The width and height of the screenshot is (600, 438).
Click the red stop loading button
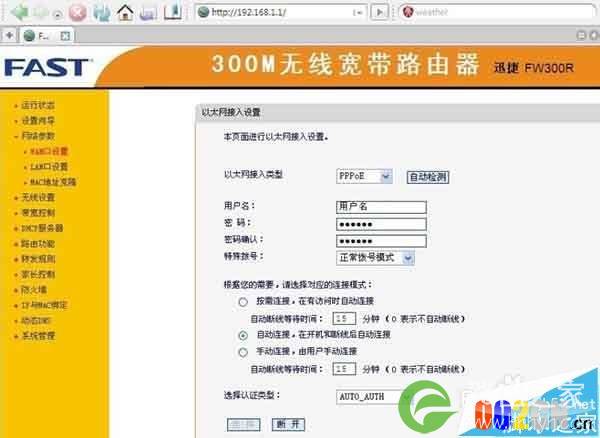pyautogui.click(x=78, y=13)
